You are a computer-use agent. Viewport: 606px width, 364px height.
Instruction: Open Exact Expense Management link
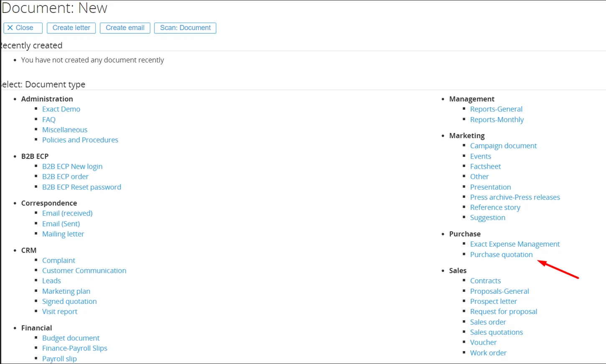pos(515,244)
